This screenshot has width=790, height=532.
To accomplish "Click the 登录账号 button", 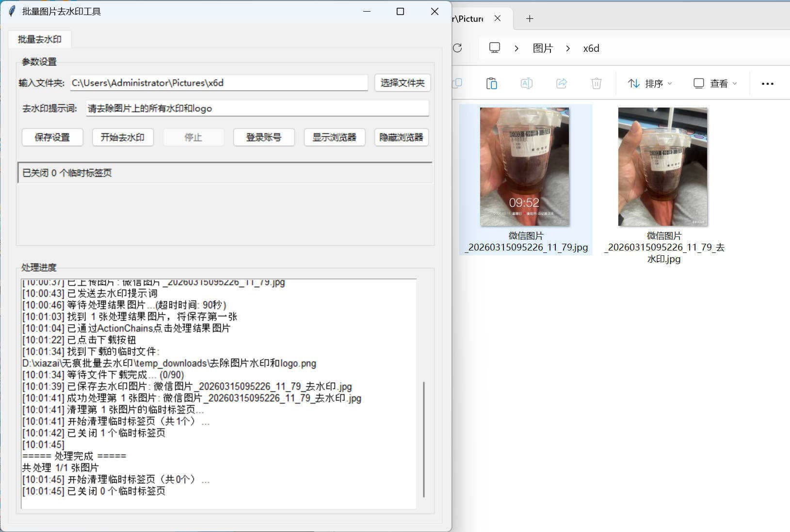I will pyautogui.click(x=264, y=137).
